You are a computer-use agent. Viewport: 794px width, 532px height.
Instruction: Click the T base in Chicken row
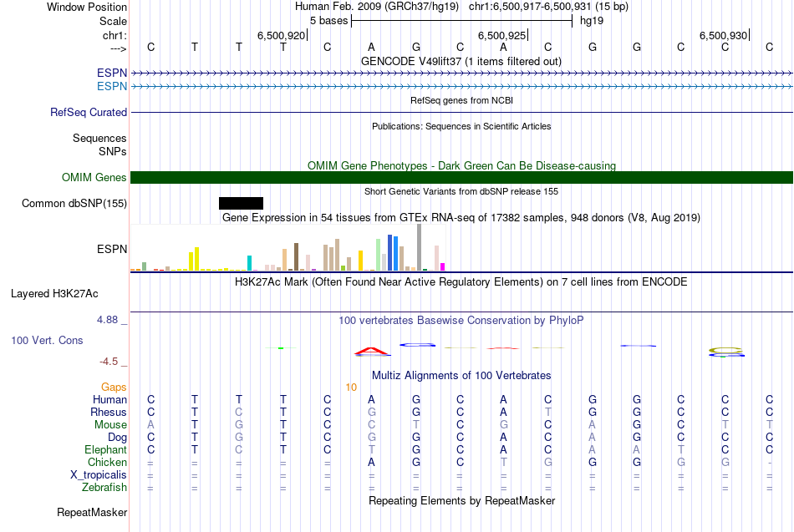pyautogui.click(x=503, y=462)
